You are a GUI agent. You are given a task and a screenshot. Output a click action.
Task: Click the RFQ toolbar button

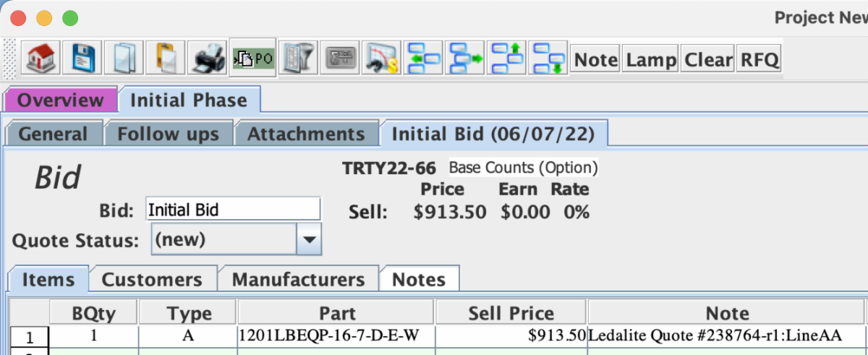pos(759,59)
